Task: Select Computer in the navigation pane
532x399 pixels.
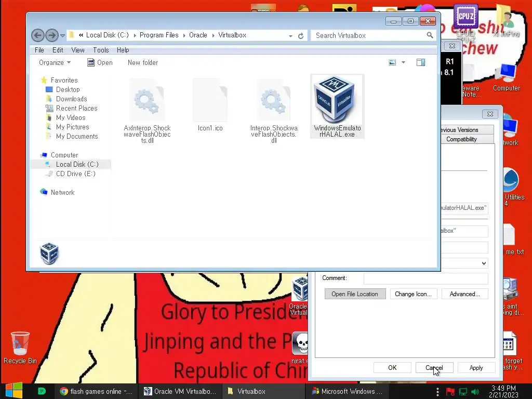Action: click(64, 155)
